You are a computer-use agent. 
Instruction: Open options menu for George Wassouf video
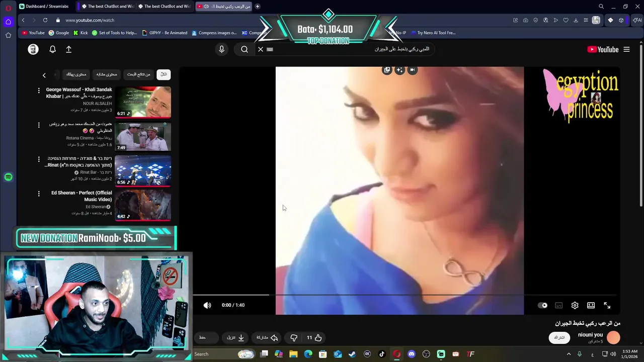39,90
